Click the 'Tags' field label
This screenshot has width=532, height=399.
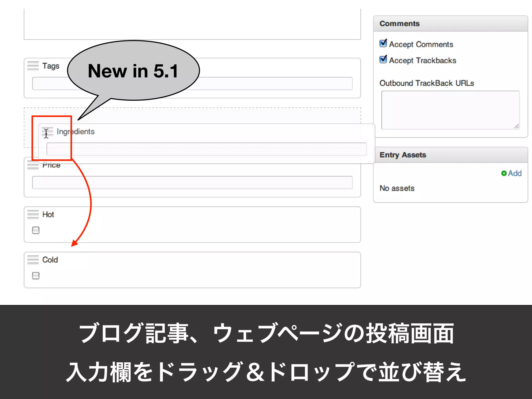click(51, 66)
